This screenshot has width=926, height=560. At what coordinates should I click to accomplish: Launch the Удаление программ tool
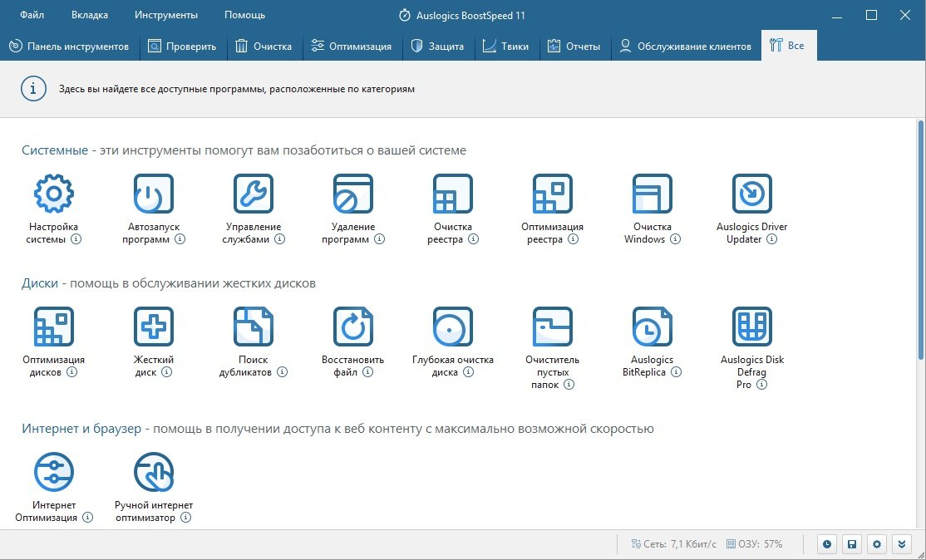coord(353,194)
